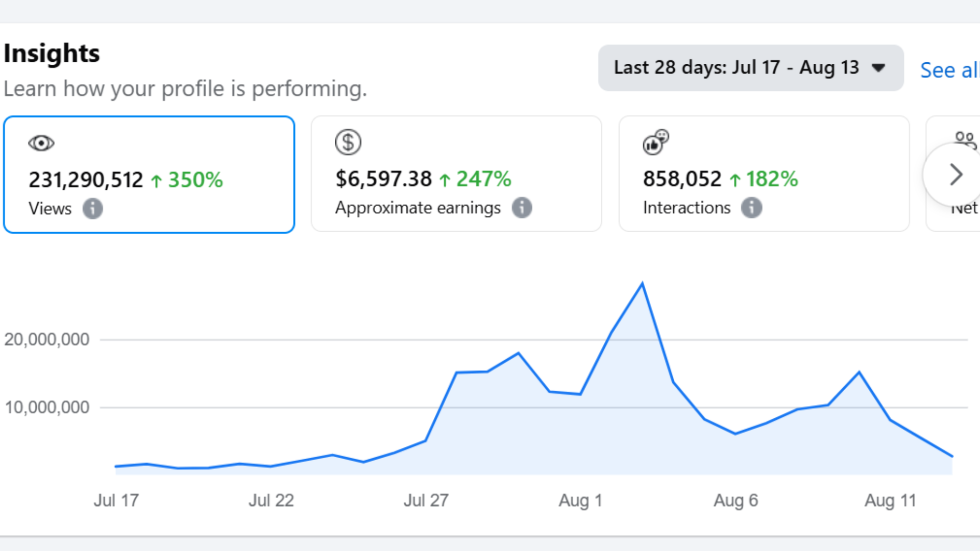The width and height of the screenshot is (980, 551).
Task: Open the info tooltip for Approximate earnings
Action: pos(522,208)
